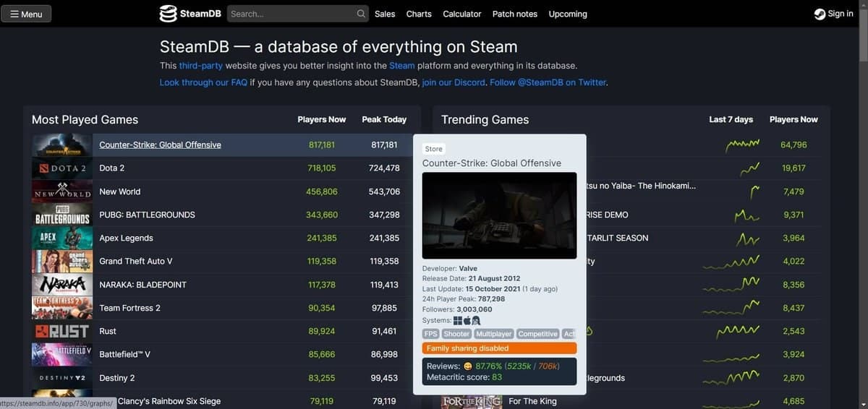
Task: Click the macOS apple icon in tooltip
Action: (467, 320)
